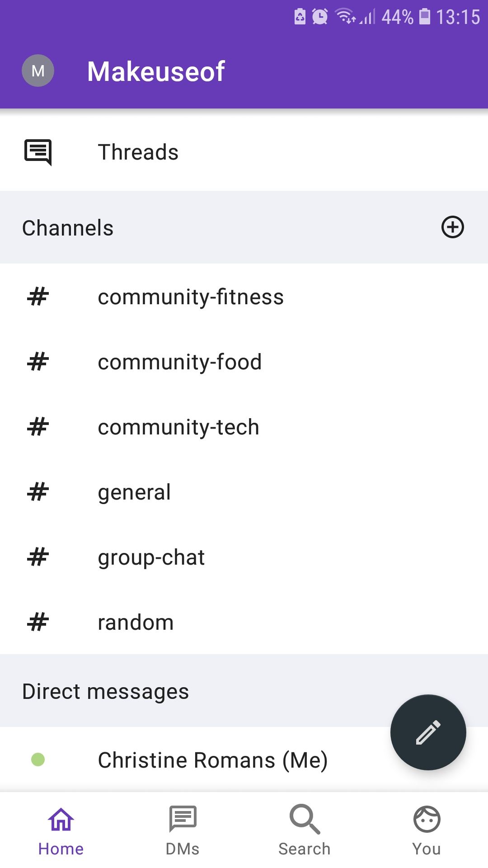This screenshot has height=868, width=488.
Task: Select the random channel
Action: (x=136, y=623)
